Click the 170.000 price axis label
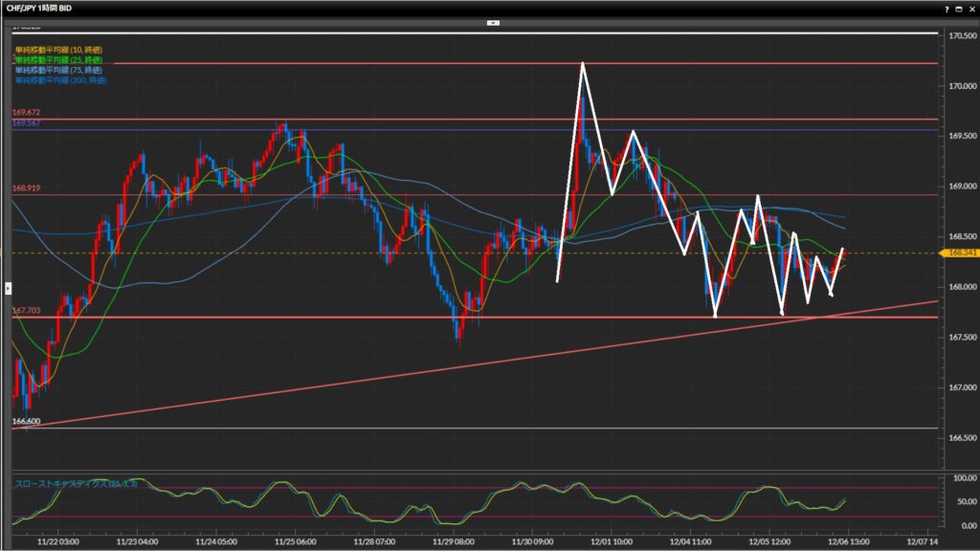The width and height of the screenshot is (980, 551). [962, 86]
